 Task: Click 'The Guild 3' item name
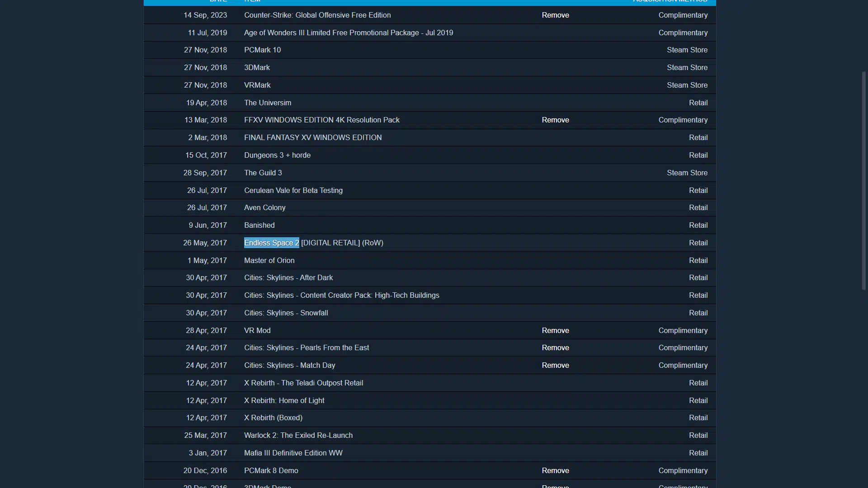pyautogui.click(x=263, y=173)
